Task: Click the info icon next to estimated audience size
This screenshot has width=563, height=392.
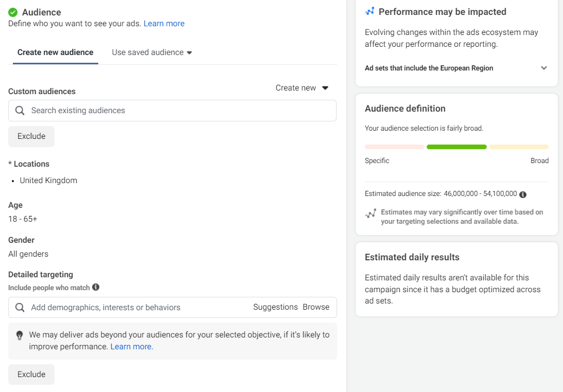Action: coord(523,194)
